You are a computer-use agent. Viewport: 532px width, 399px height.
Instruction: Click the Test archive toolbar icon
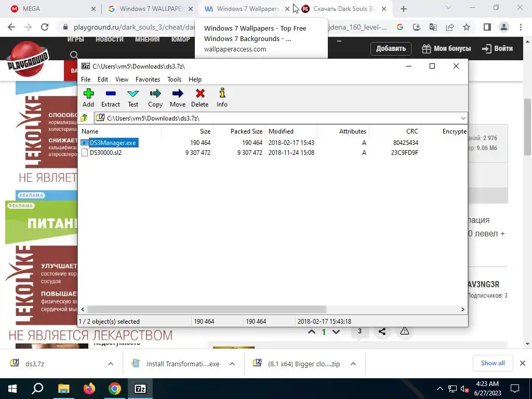pyautogui.click(x=133, y=98)
